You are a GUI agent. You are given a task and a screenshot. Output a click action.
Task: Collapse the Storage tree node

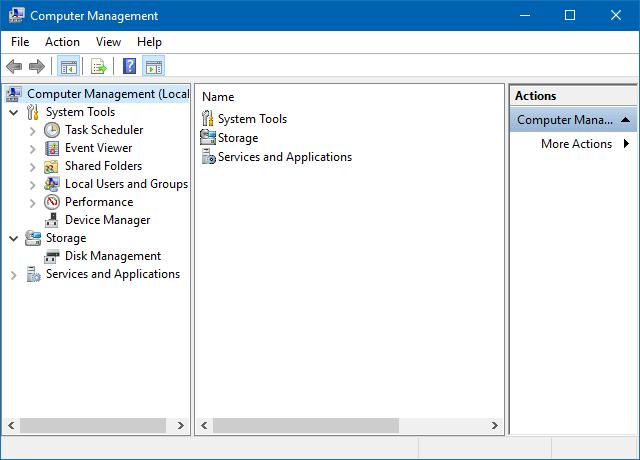click(x=14, y=238)
